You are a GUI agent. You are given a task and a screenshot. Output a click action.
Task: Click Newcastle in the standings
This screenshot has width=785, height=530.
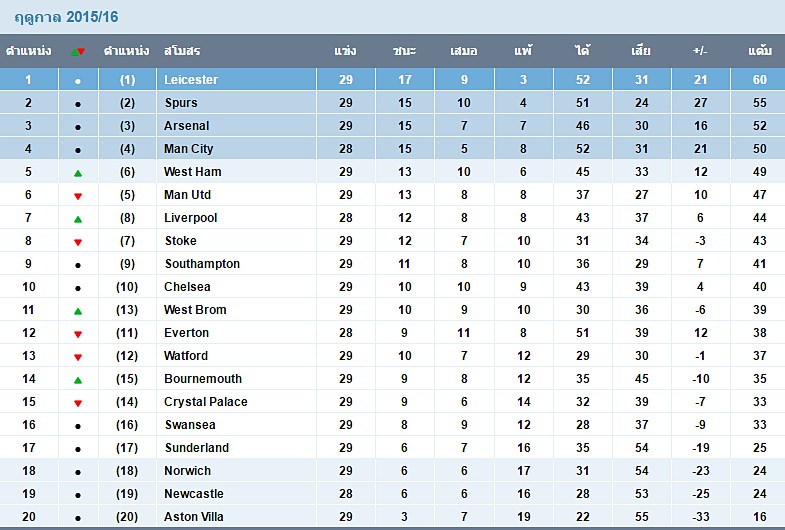pos(193,493)
